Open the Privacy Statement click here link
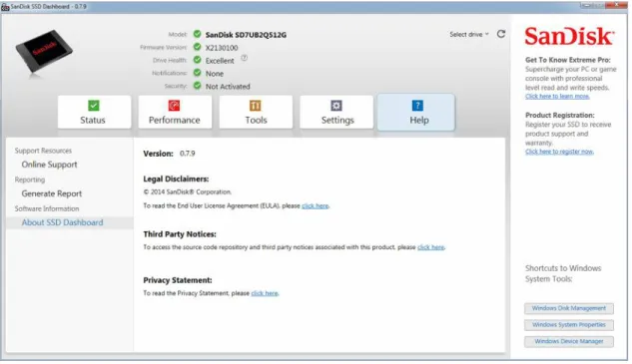 tap(265, 293)
